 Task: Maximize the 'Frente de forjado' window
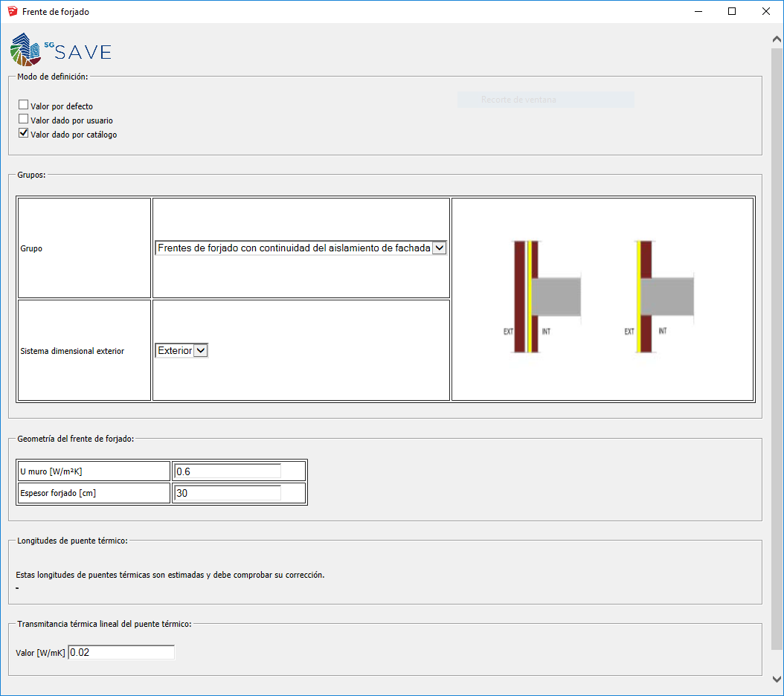pyautogui.click(x=732, y=12)
